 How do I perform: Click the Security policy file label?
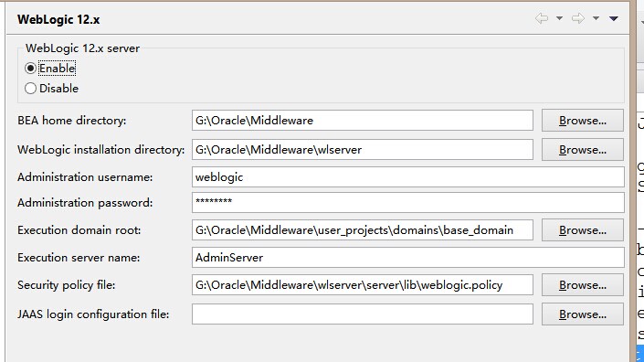click(66, 285)
